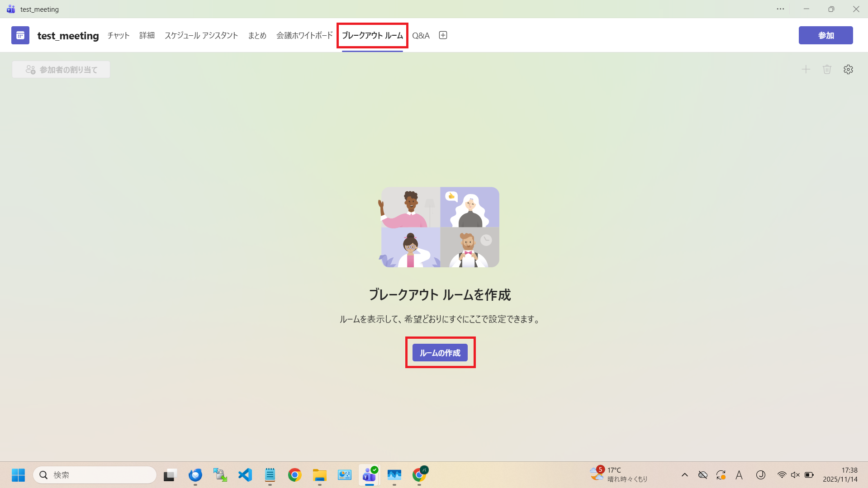
Task: Open the スケジュール アシスタント tab
Action: (201, 35)
